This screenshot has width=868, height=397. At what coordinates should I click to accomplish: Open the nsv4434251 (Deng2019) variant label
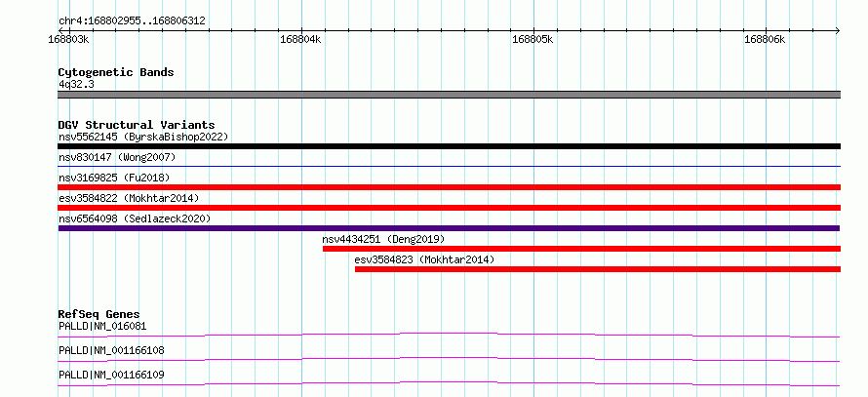383,239
